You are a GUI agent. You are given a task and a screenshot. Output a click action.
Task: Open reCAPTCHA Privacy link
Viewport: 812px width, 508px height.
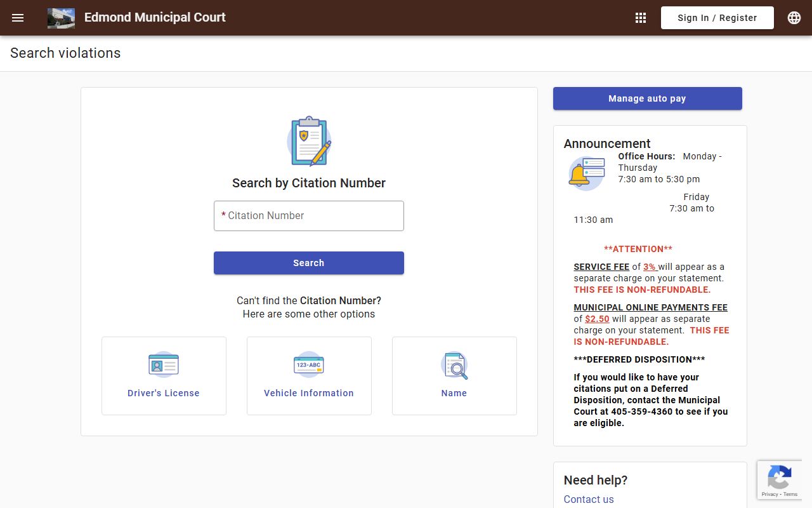(769, 494)
